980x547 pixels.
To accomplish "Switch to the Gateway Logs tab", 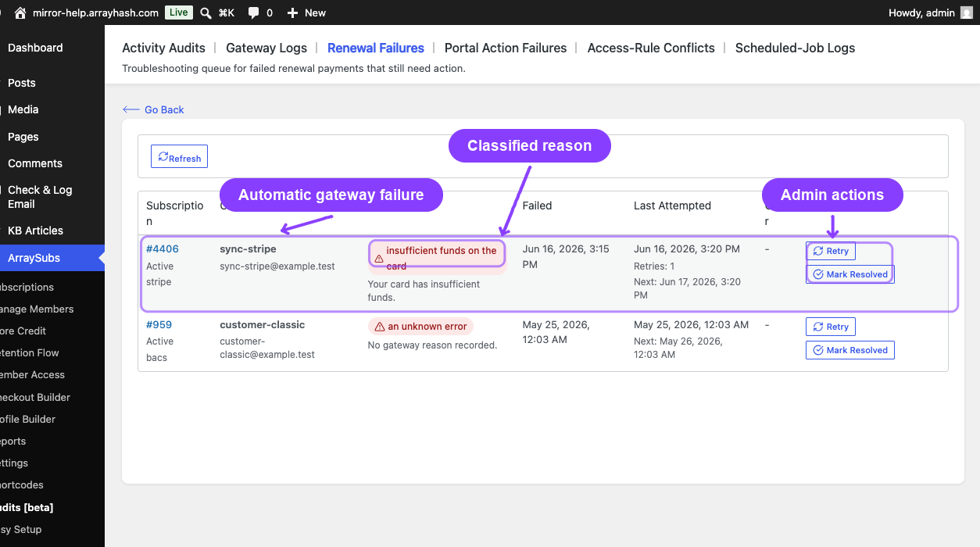I will tap(266, 48).
